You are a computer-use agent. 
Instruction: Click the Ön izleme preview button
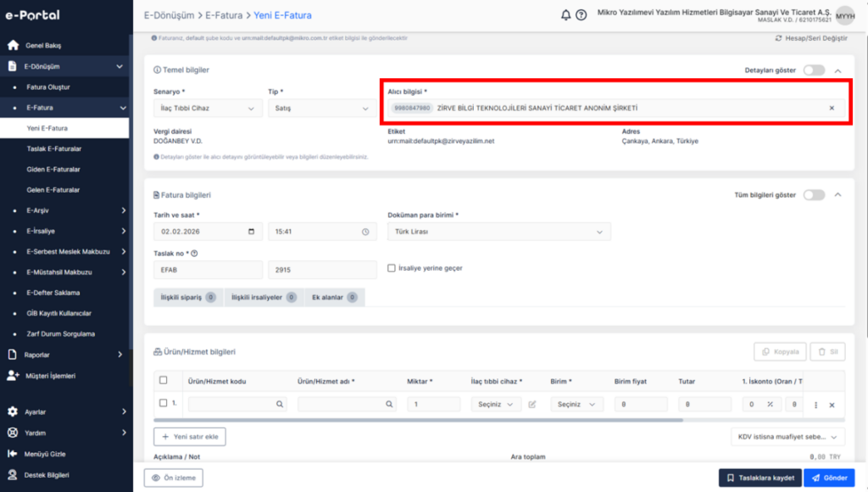[x=173, y=478]
